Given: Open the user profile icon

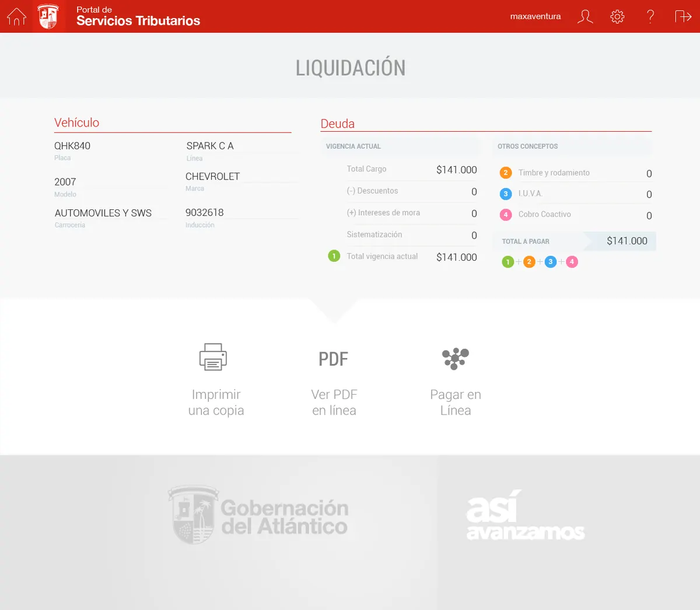Looking at the screenshot, I should 585,16.
